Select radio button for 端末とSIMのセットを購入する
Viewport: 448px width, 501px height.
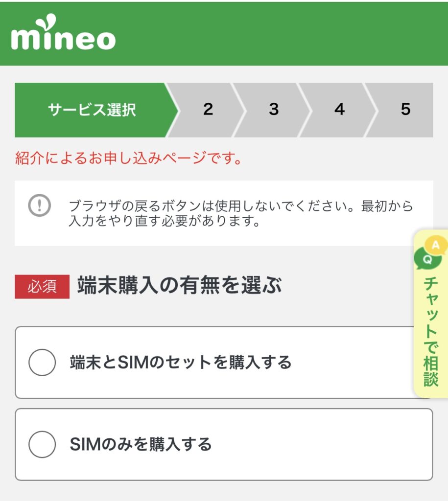[x=42, y=363]
